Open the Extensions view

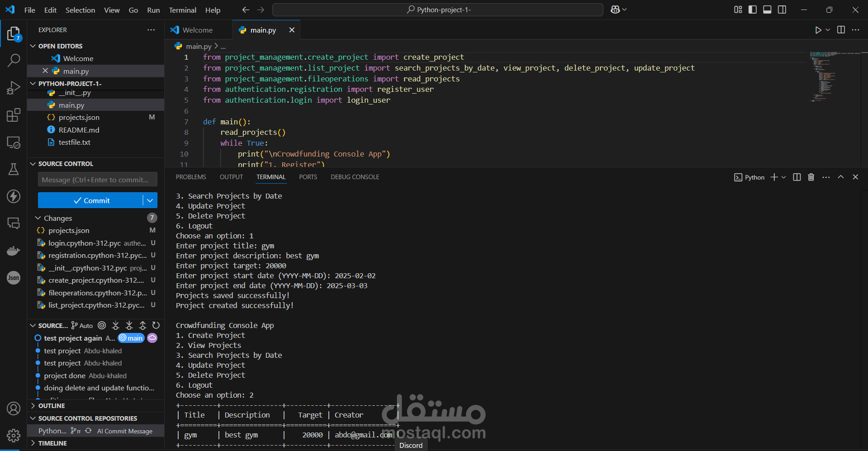coord(14,115)
